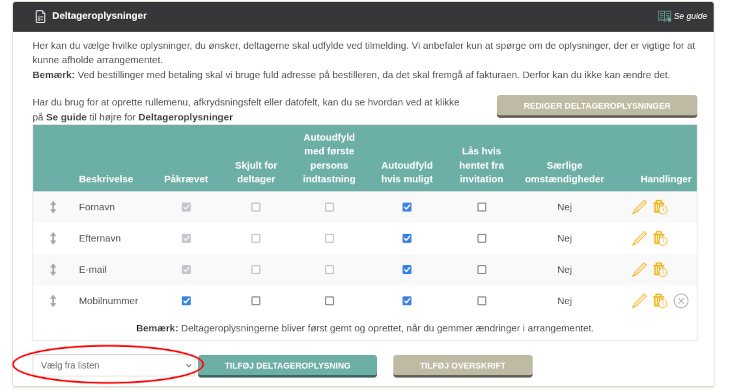The height and width of the screenshot is (392, 730).
Task: Click the reorder arrows handle for E-mail
Action: [53, 270]
